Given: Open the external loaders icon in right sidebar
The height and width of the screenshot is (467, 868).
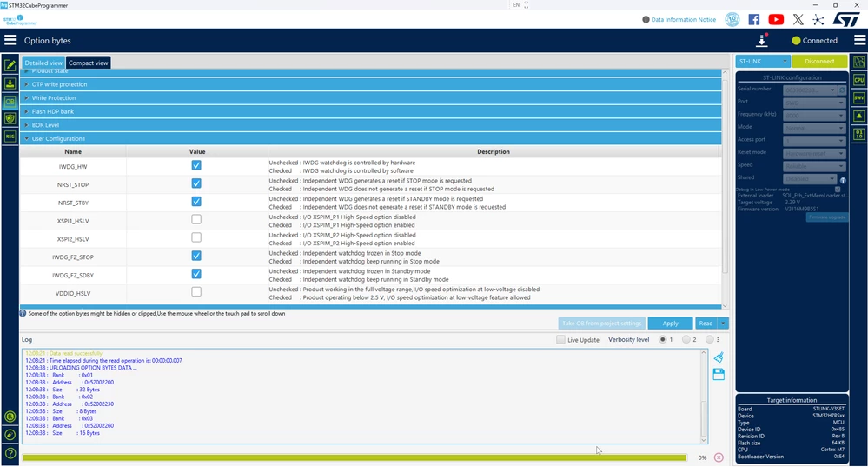Looking at the screenshot, I should (x=859, y=62).
